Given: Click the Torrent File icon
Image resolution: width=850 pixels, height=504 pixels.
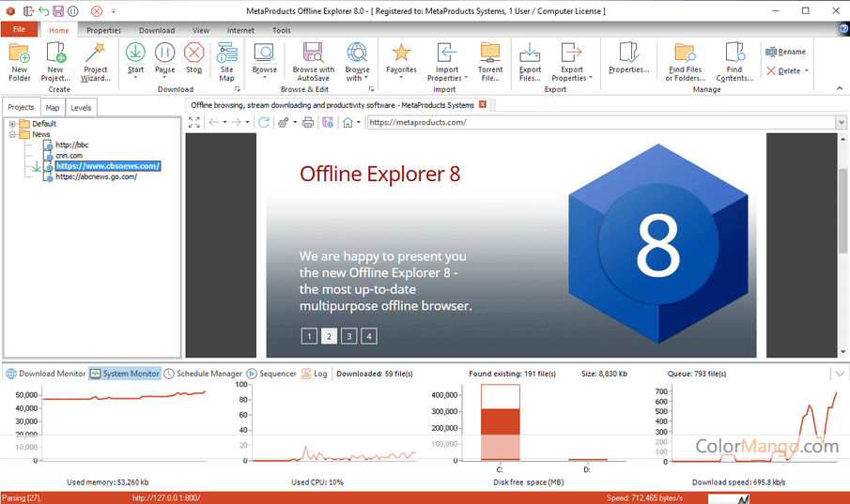Looking at the screenshot, I should click(x=490, y=54).
